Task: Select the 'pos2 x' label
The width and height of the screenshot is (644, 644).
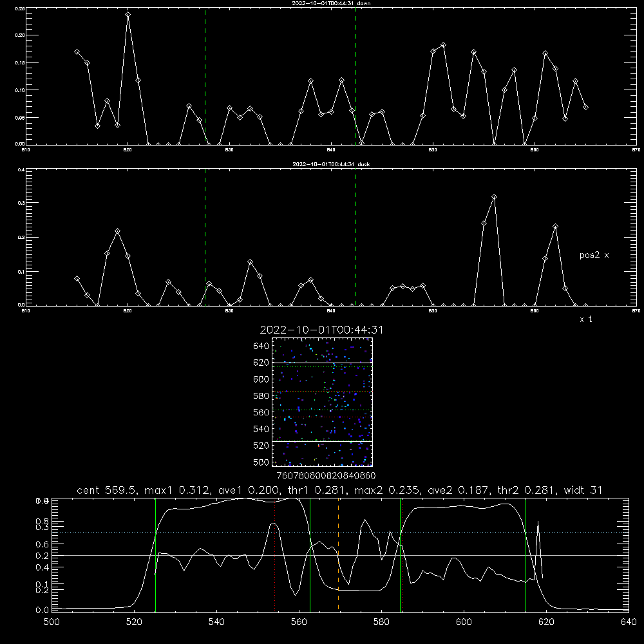Action: coord(594,255)
